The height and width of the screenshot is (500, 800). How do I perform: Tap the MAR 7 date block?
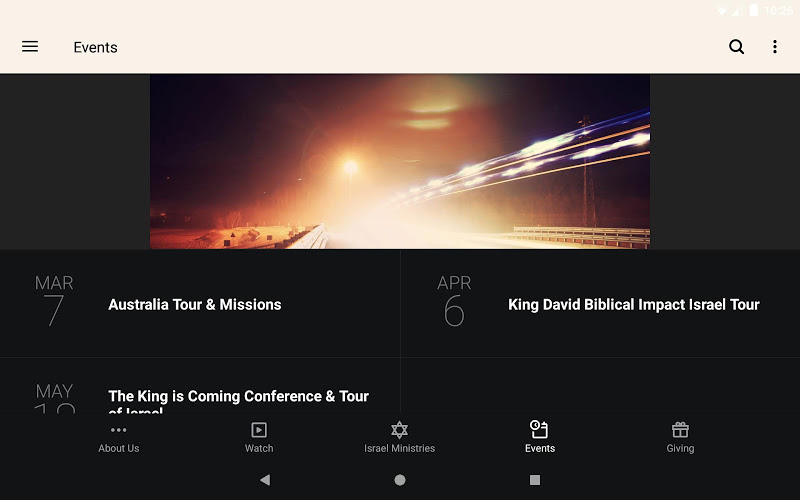pos(54,302)
